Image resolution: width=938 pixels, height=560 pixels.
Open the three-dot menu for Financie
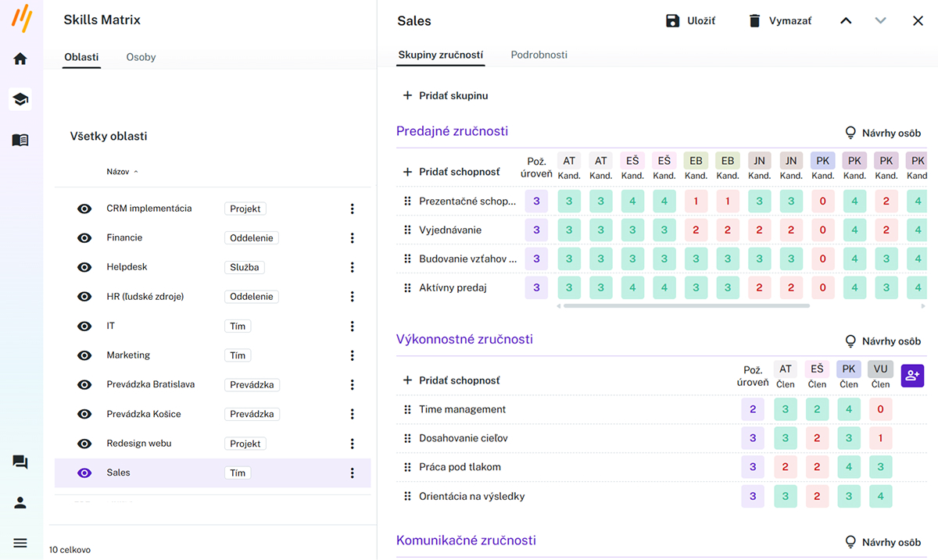point(353,238)
